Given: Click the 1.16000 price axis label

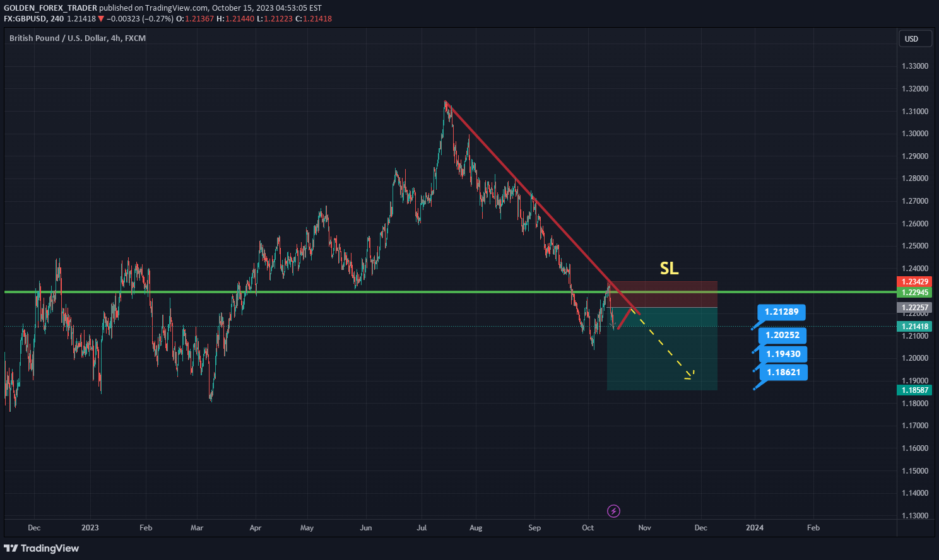Looking at the screenshot, I should [x=915, y=448].
